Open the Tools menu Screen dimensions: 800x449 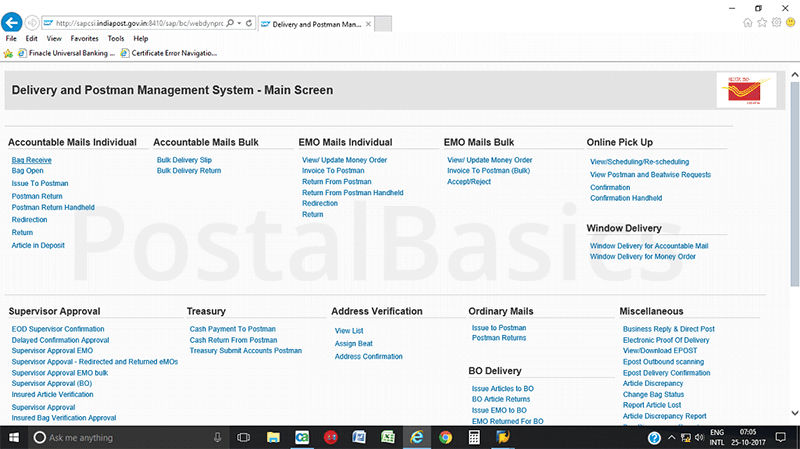point(116,38)
